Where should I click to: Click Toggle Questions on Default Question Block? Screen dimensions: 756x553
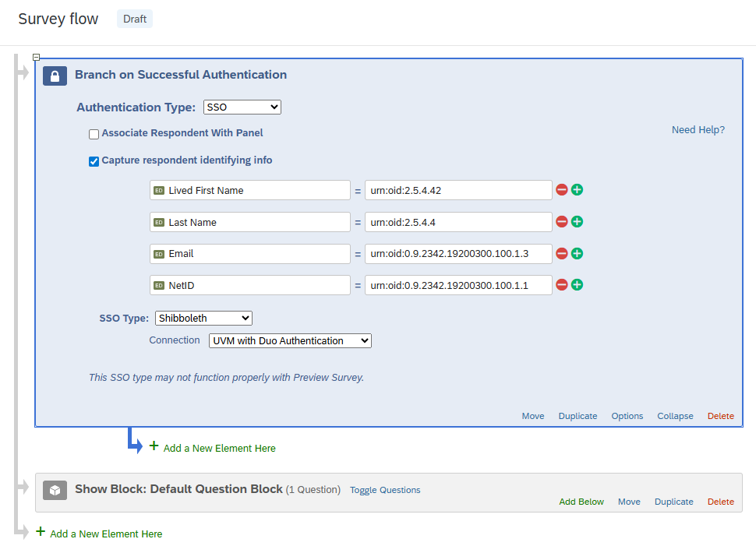[385, 490]
